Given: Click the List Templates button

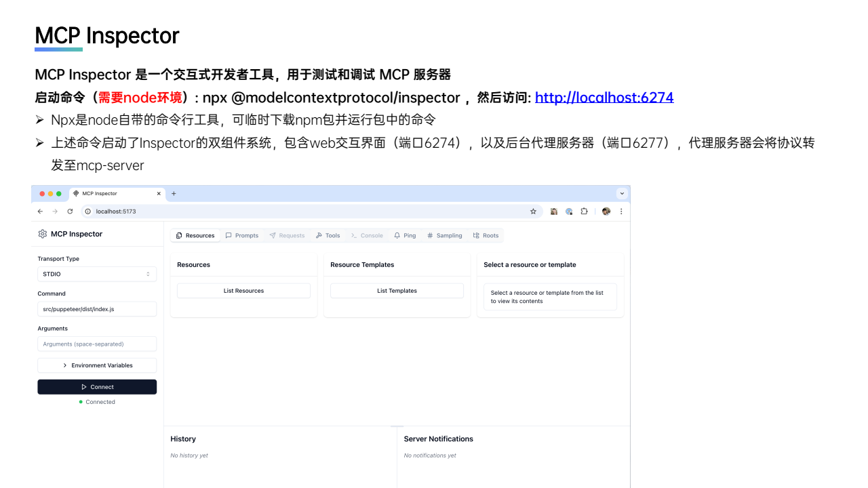Looking at the screenshot, I should [x=397, y=291].
